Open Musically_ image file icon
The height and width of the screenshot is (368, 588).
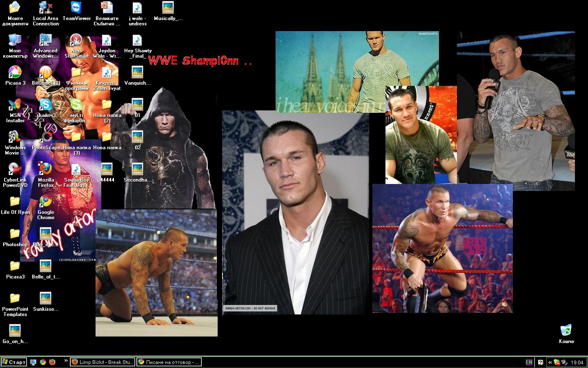168,11
